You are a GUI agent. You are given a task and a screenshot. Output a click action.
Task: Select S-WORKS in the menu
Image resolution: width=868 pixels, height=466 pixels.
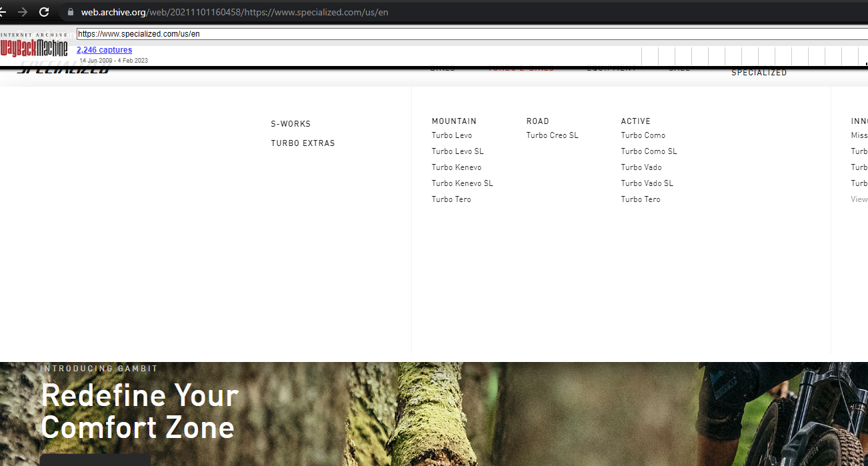(291, 124)
